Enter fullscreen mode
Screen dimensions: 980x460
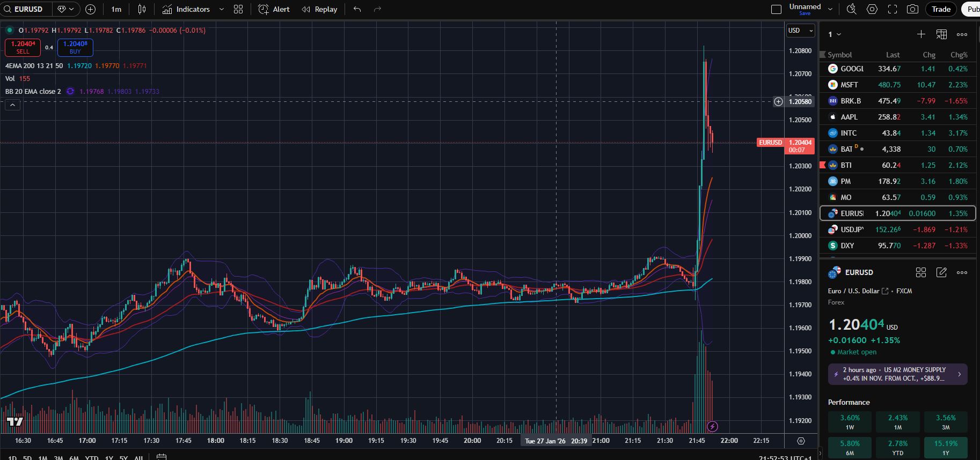893,9
